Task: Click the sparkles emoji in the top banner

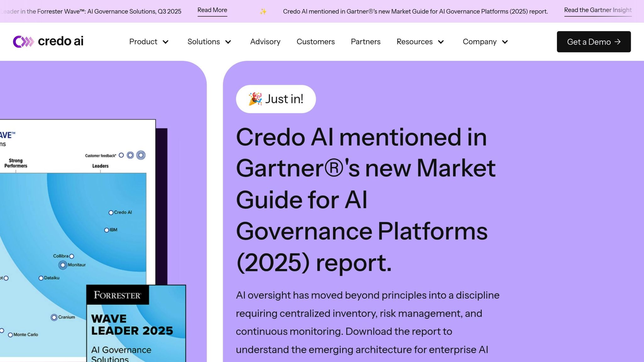Action: 264,12
